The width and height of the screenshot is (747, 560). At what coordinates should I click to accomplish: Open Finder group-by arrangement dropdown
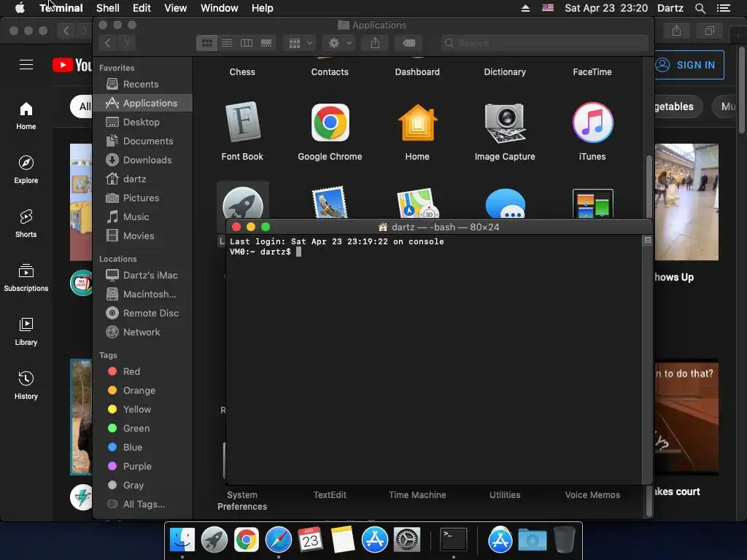tap(300, 43)
